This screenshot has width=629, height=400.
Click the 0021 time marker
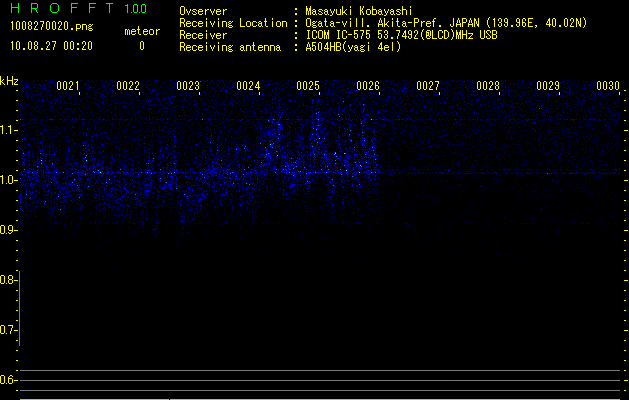click(67, 86)
